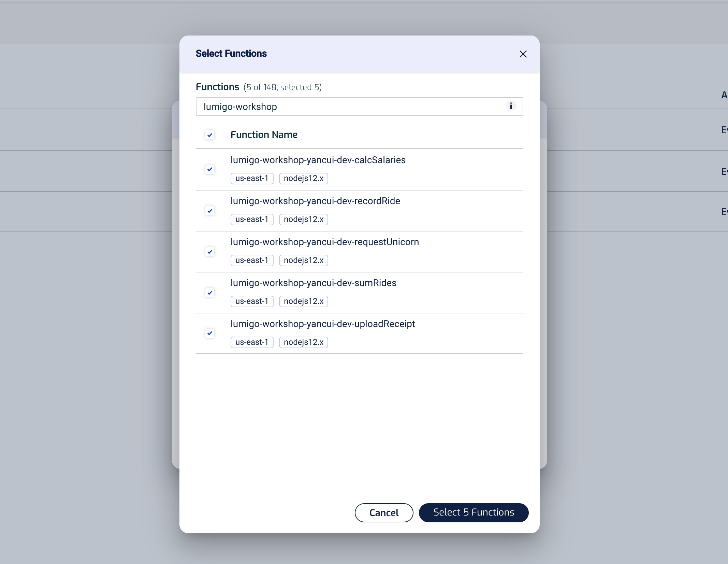728x564 pixels.
Task: Click lumigo-workshop-yancui-dev-recordRide function name
Action: (x=315, y=201)
